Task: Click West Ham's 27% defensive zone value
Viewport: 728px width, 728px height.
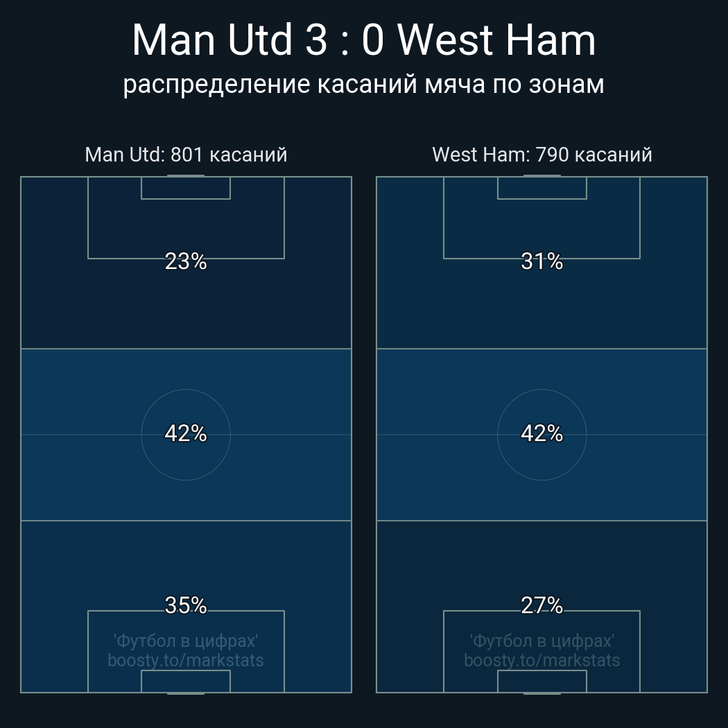Action: 542,605
